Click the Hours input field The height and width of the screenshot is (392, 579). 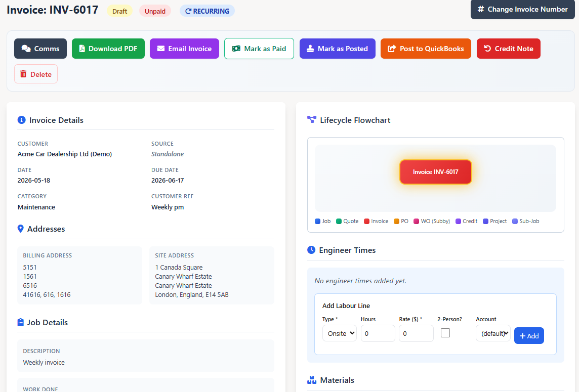click(378, 333)
